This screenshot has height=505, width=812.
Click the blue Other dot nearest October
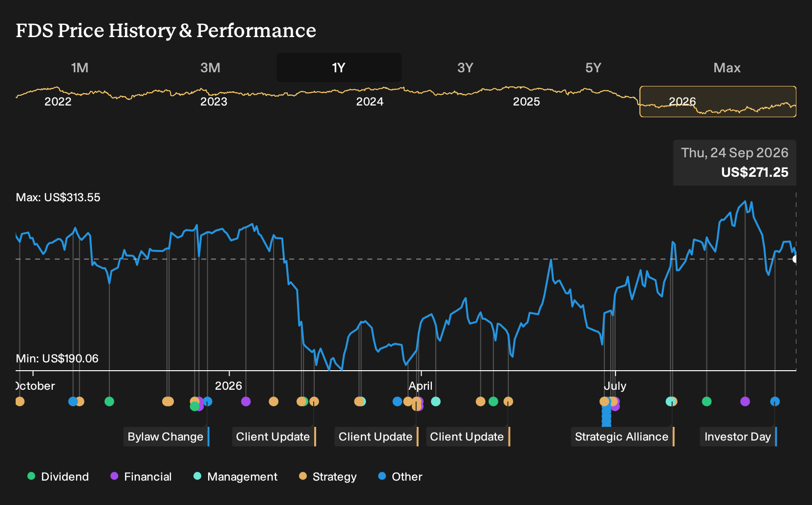(x=73, y=401)
